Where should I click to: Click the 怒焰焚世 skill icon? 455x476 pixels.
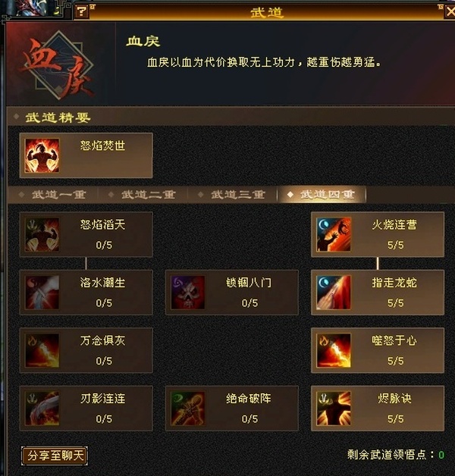pos(42,155)
